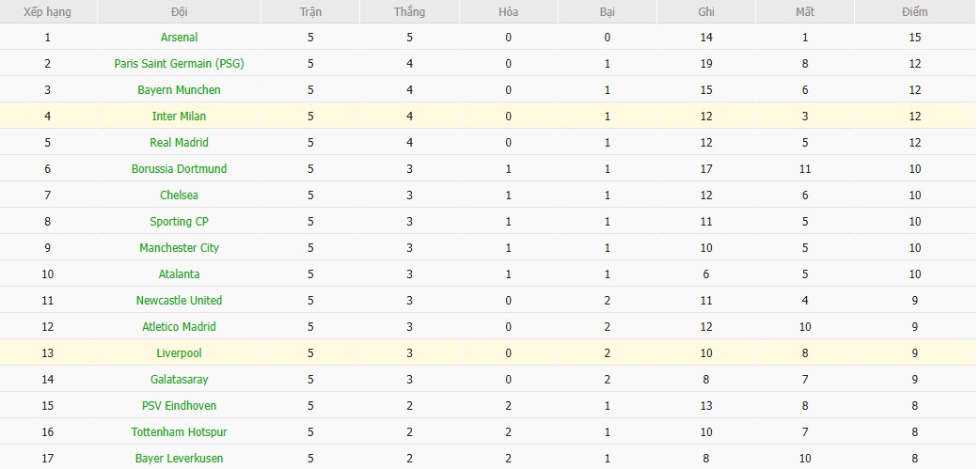The width and height of the screenshot is (980, 469).
Task: Select Inter Milan in the standings
Action: (x=179, y=117)
